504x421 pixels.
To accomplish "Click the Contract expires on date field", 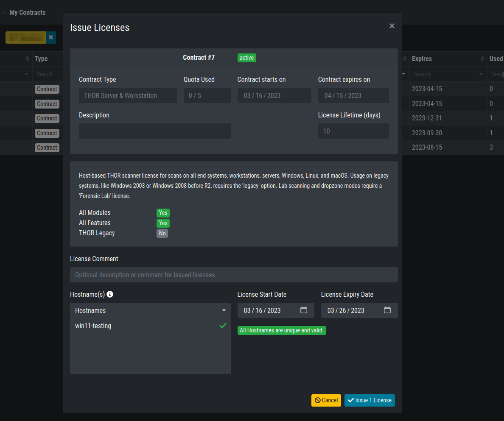I will tap(353, 95).
